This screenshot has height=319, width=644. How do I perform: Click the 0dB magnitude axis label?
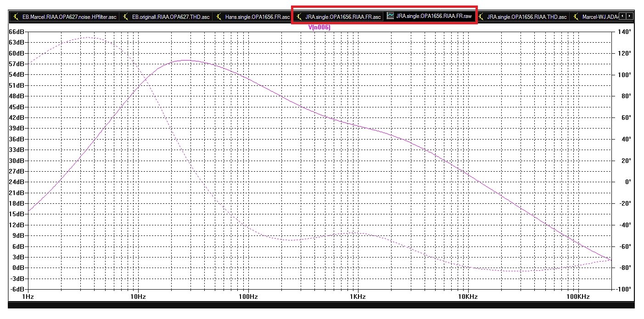18,268
